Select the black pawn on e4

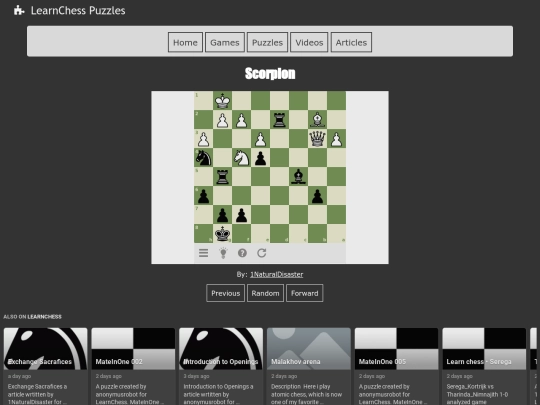[260, 158]
